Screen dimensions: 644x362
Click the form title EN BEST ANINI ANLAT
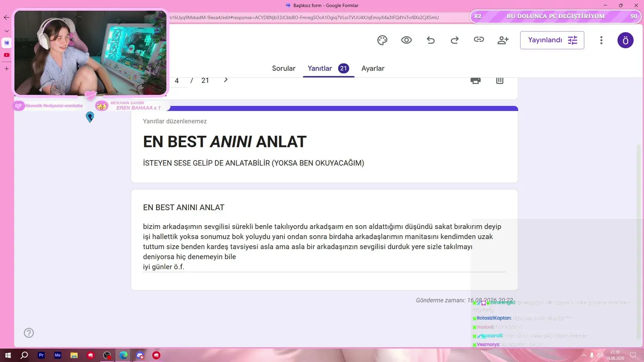point(224,142)
